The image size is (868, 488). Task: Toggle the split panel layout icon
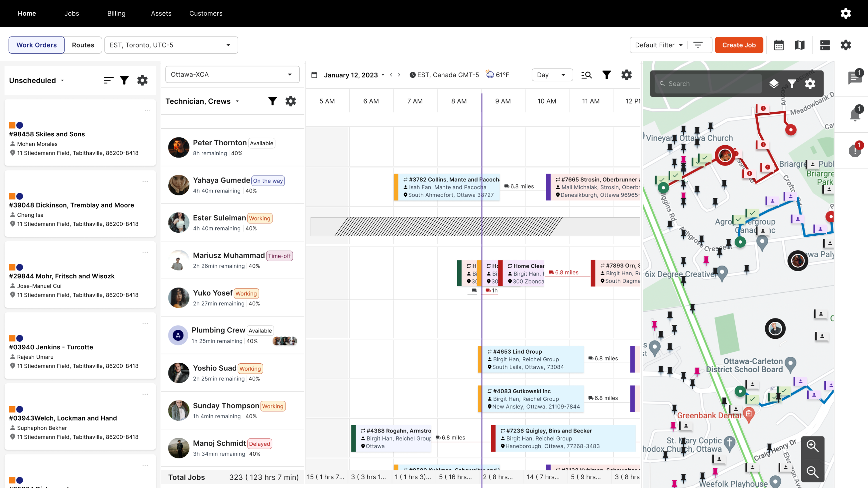(824, 45)
